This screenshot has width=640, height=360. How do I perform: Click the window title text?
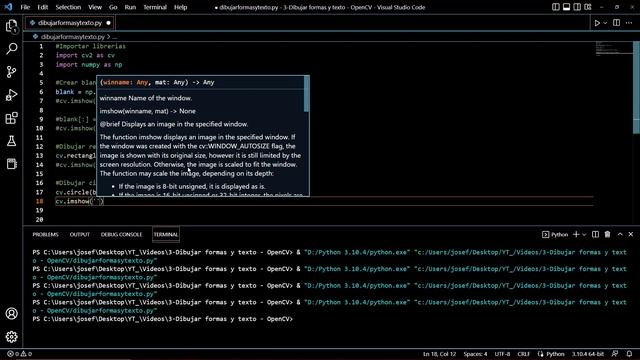(x=320, y=7)
